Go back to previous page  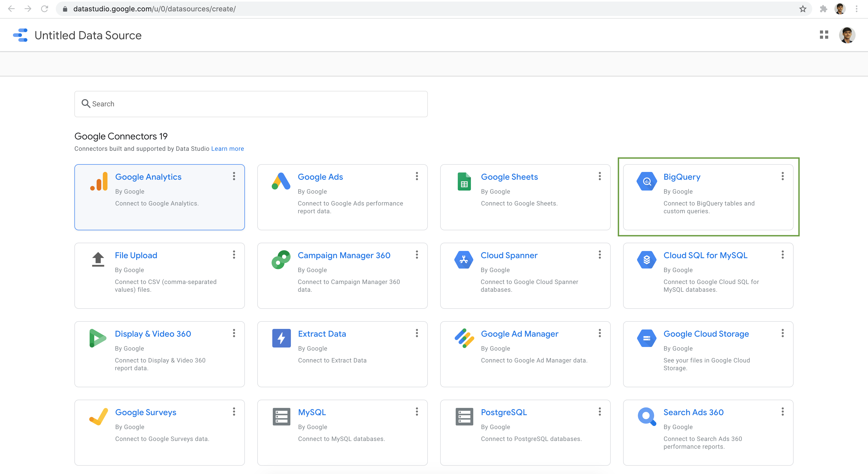click(11, 9)
